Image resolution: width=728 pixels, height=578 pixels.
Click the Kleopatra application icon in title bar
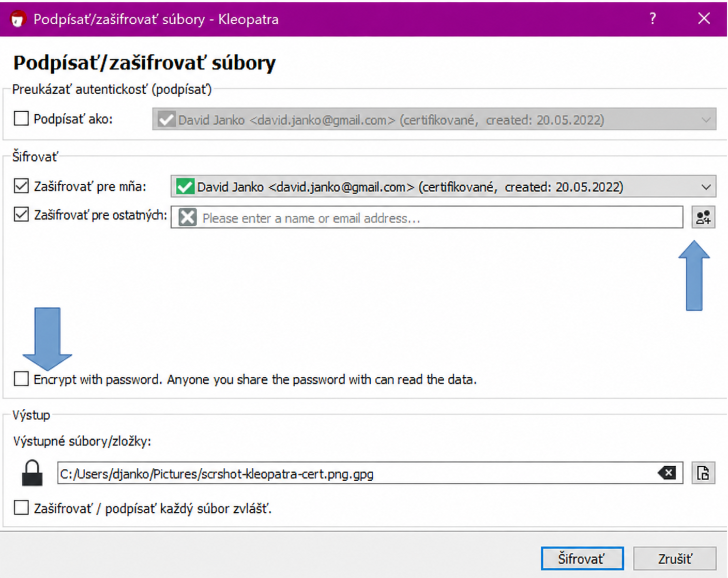pyautogui.click(x=18, y=19)
